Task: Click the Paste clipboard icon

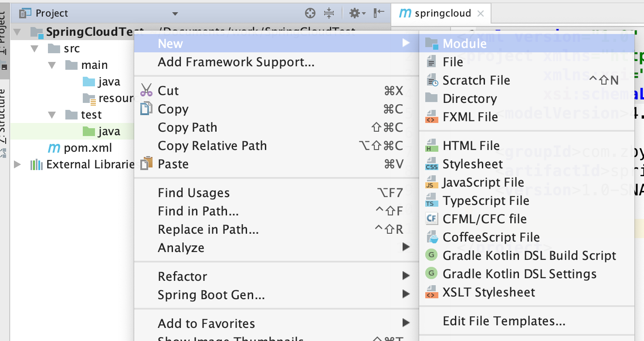Action: tap(146, 163)
